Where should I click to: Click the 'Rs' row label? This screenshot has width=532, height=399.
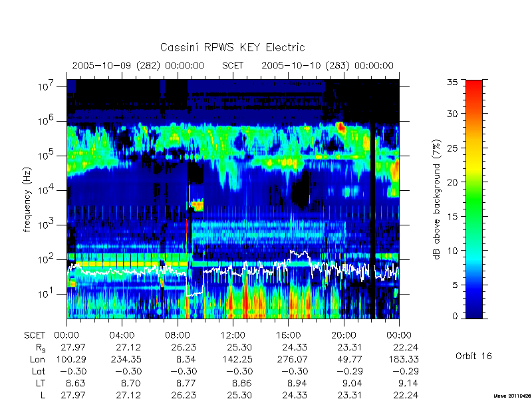pos(41,348)
